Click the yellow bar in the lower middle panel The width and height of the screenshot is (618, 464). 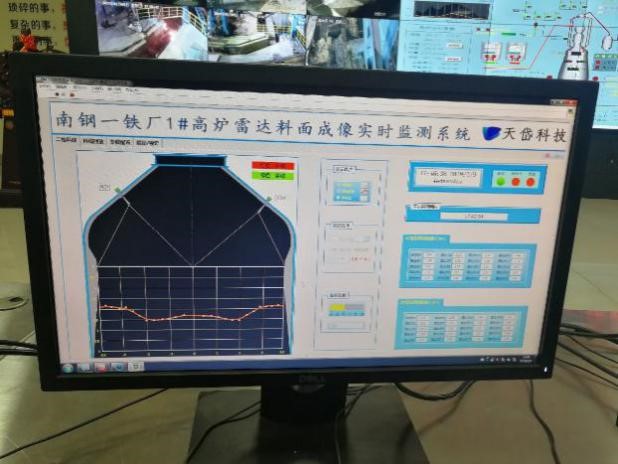(337, 307)
